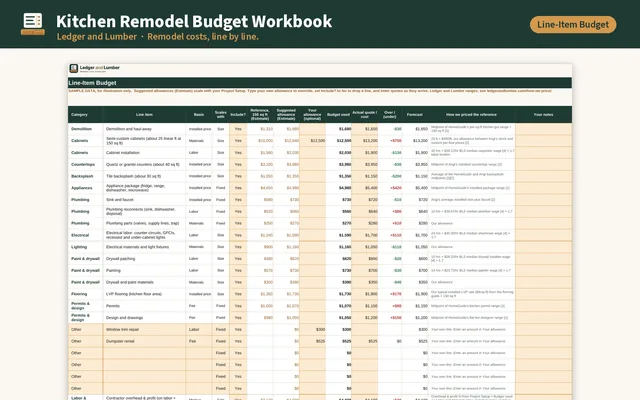Select the Design and drawings line item

coord(144,318)
